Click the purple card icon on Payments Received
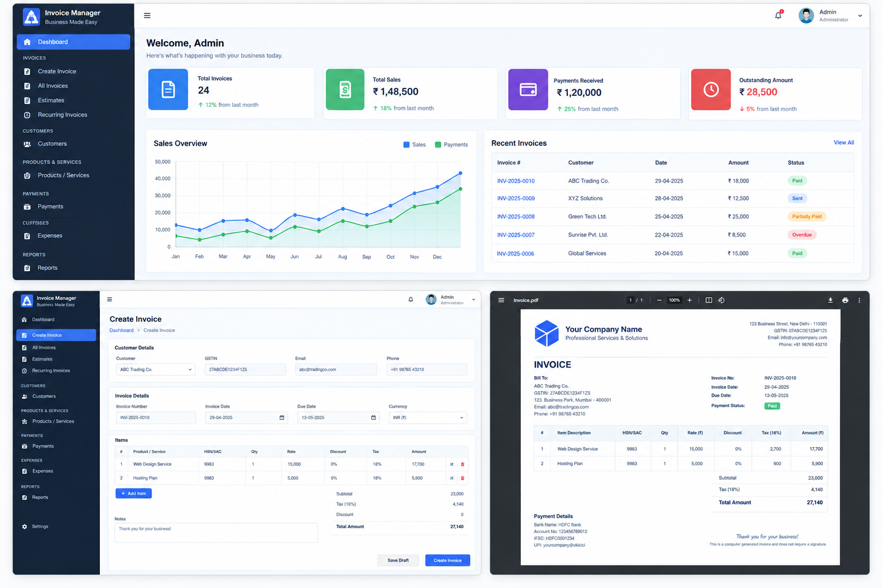The width and height of the screenshot is (882, 588). (528, 90)
